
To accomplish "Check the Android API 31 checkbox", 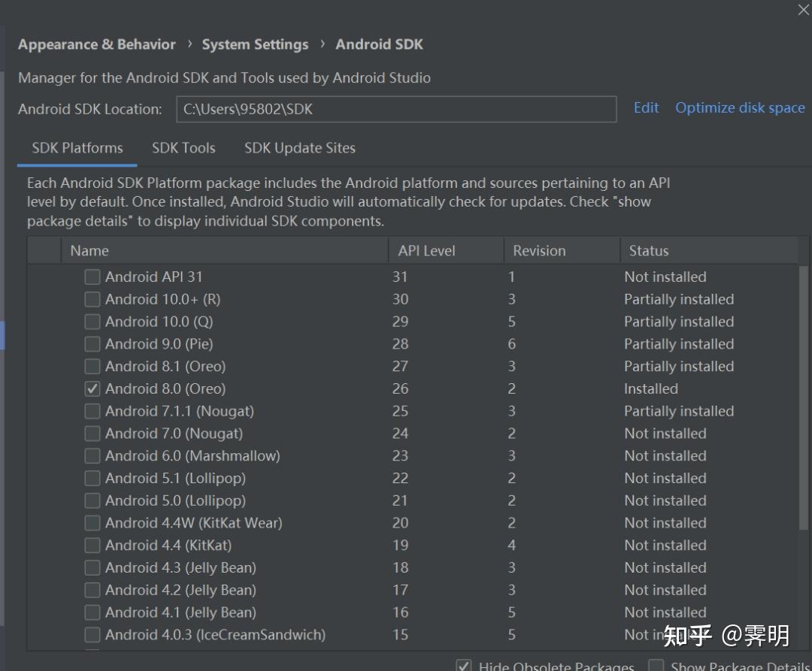I will point(92,277).
